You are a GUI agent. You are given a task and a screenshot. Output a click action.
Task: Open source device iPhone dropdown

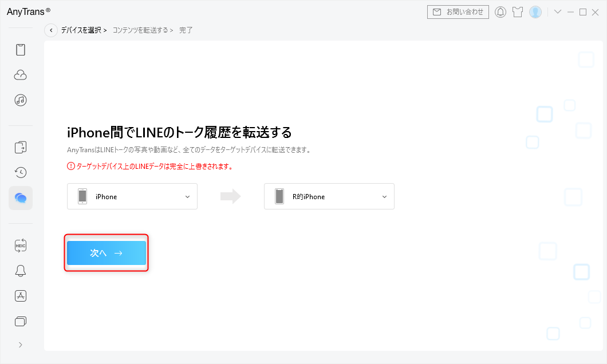132,196
